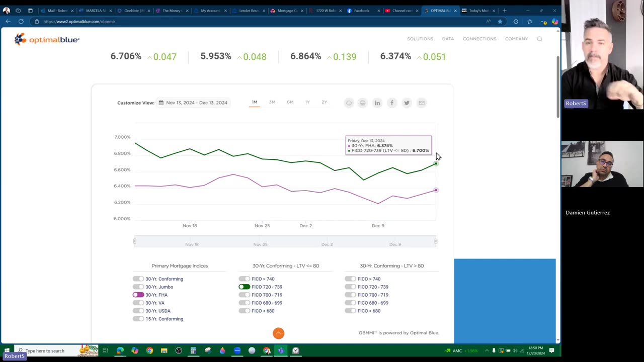Open File Explorer from the taskbar
Viewport: 644px width, 362px height.
pos(164,350)
